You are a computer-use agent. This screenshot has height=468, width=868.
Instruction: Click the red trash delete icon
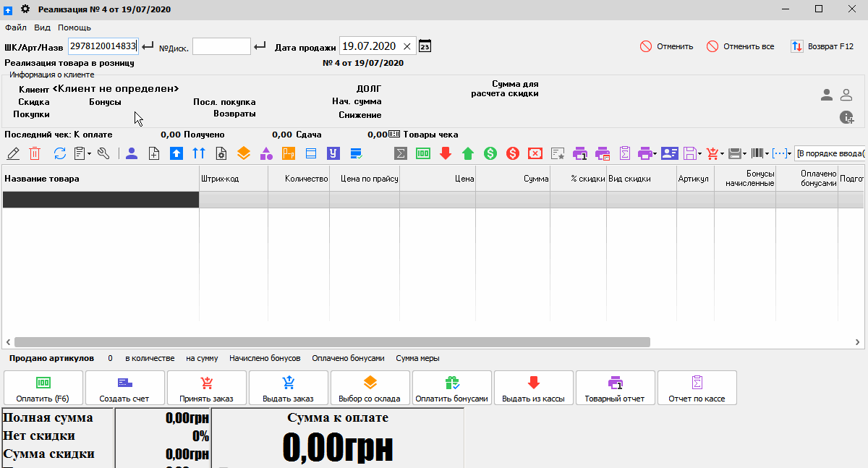pos(35,153)
